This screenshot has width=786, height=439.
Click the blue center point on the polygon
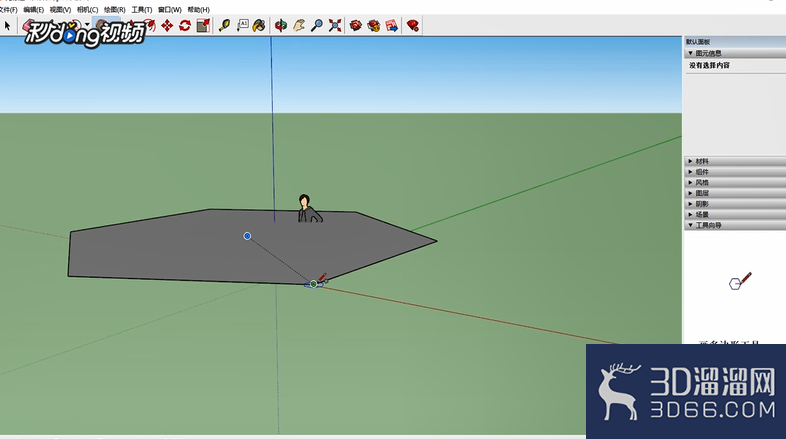tap(247, 236)
